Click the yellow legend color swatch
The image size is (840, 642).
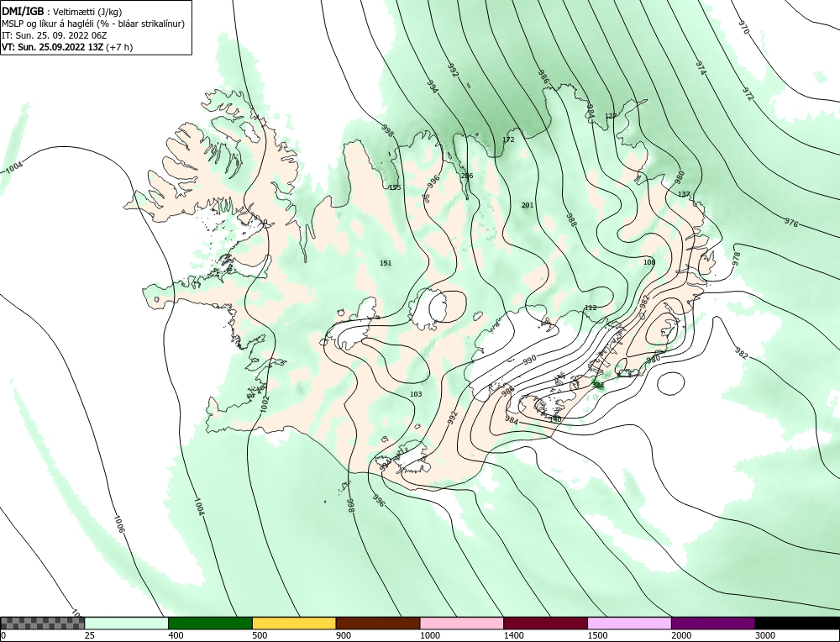294,623
